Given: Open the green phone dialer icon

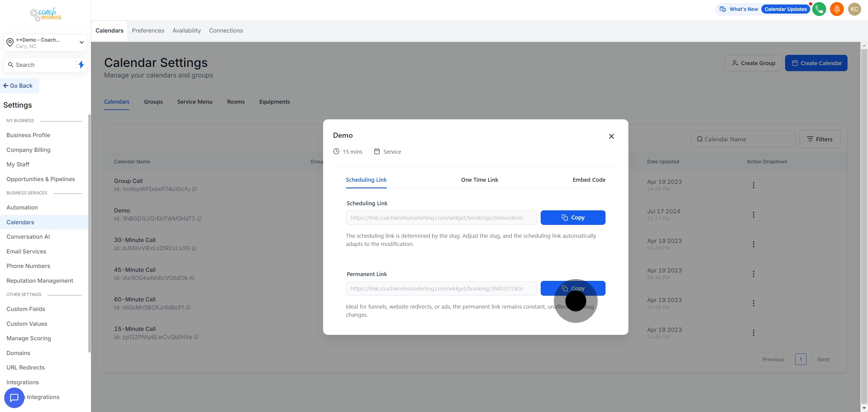Looking at the screenshot, I should (x=819, y=9).
